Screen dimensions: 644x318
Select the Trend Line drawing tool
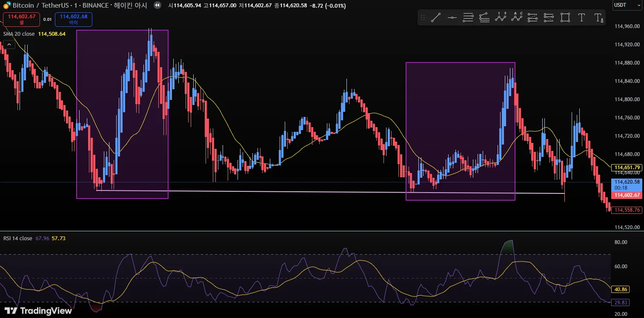435,17
